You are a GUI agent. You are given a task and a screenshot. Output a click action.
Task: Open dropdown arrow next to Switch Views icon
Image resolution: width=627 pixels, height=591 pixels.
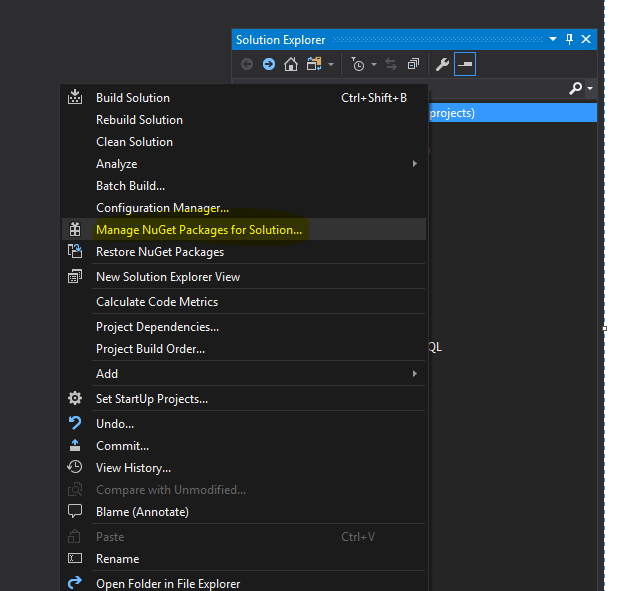coord(330,64)
